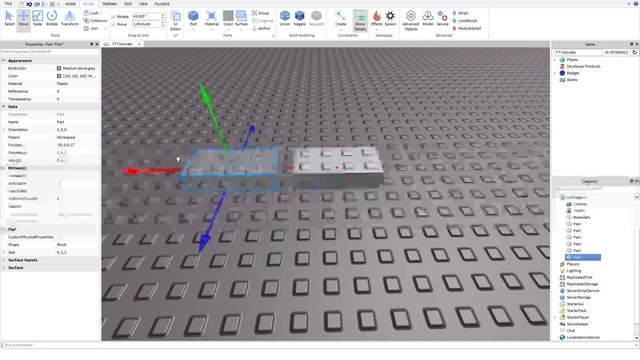Screen dimensions: 640x360
Task: Open the Transform tool
Action: [69, 18]
